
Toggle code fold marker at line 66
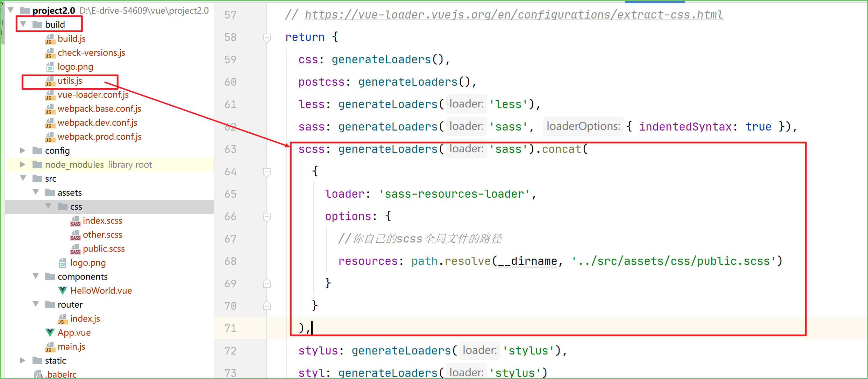(x=266, y=216)
